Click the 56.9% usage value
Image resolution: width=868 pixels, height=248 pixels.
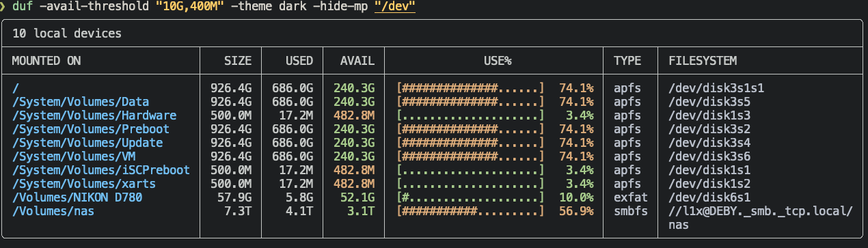(x=576, y=211)
